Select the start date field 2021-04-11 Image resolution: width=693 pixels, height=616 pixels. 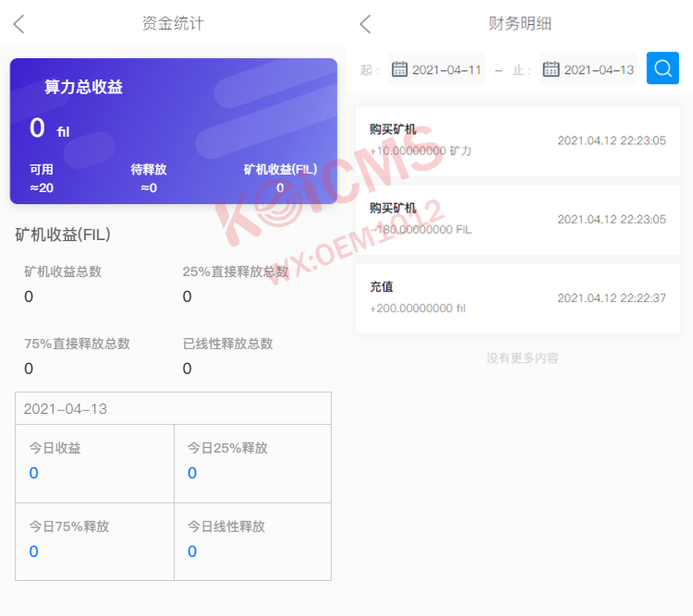(437, 69)
